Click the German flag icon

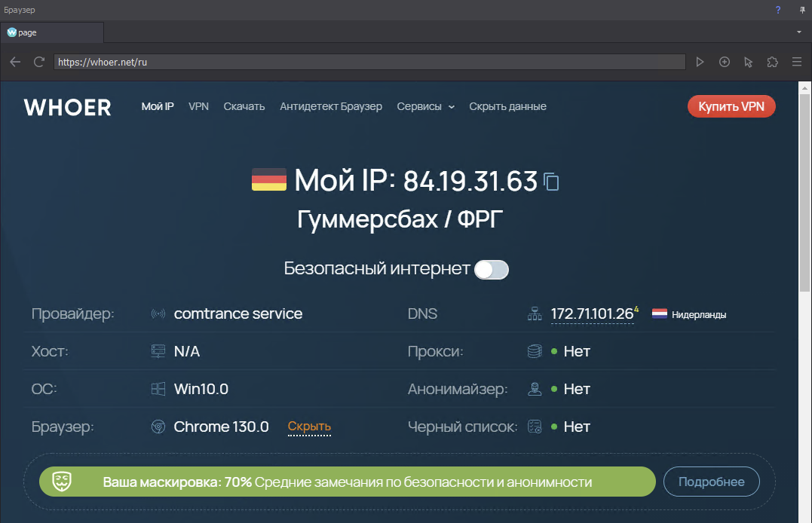click(x=268, y=179)
